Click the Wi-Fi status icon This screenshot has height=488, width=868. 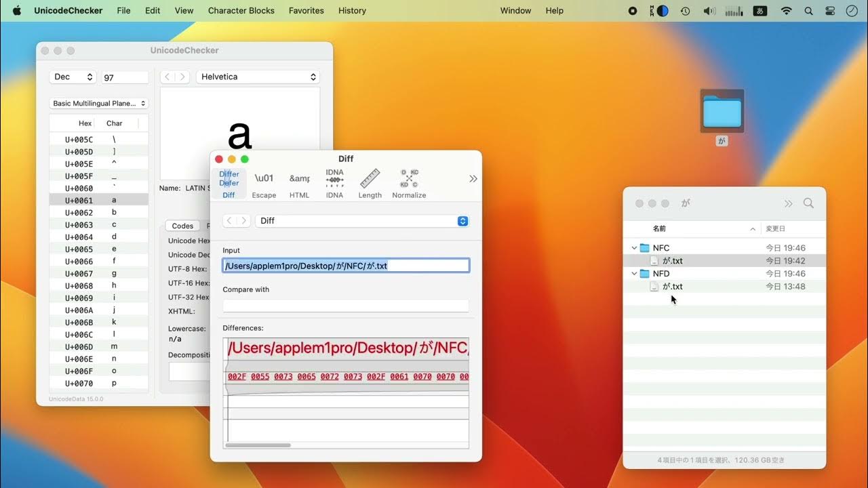[x=786, y=11]
